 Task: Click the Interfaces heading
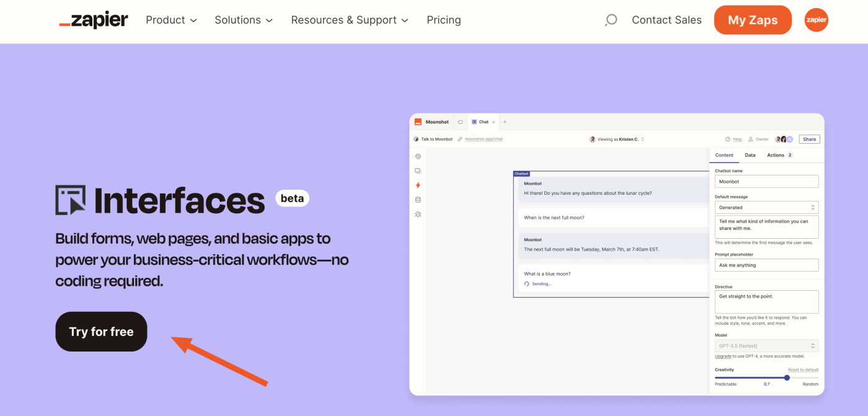pos(179,200)
